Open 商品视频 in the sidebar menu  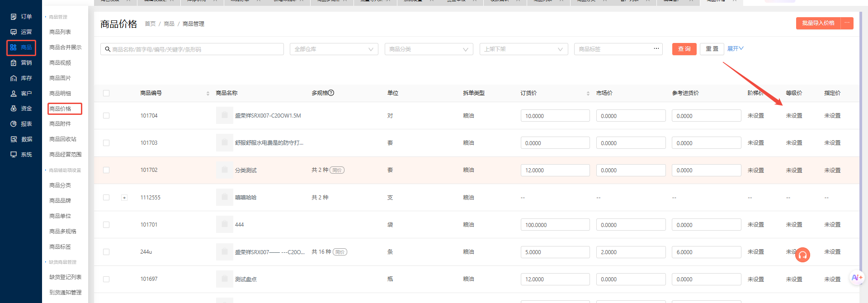coord(60,63)
